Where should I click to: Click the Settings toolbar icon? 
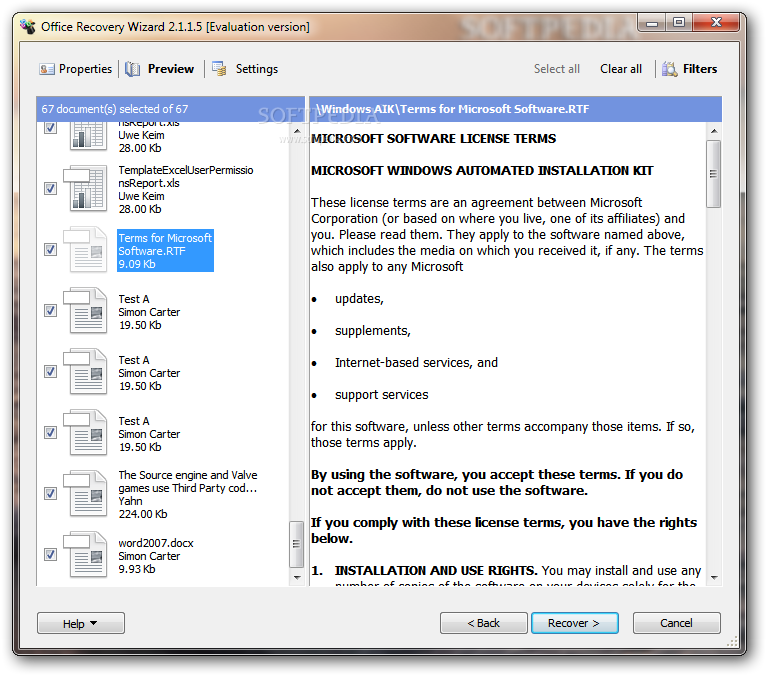pyautogui.click(x=219, y=69)
